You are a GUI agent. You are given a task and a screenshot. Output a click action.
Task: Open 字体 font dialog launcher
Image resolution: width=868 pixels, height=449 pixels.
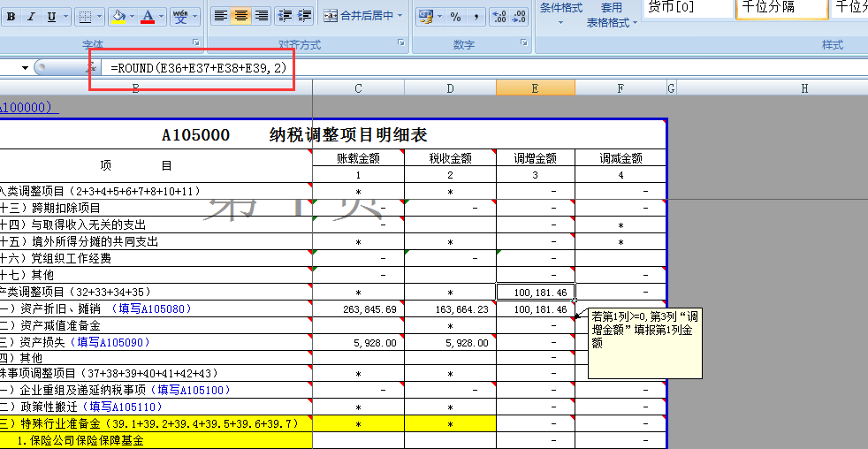pos(195,42)
